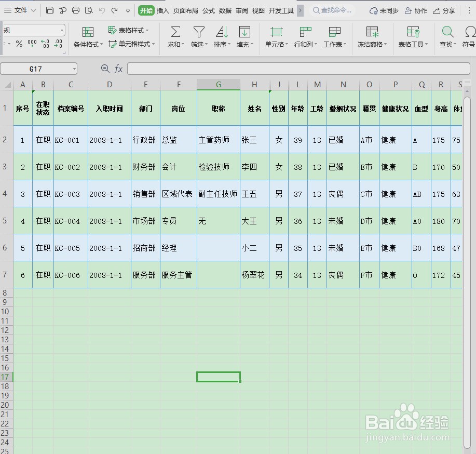Click the selected cell G17

point(218,377)
